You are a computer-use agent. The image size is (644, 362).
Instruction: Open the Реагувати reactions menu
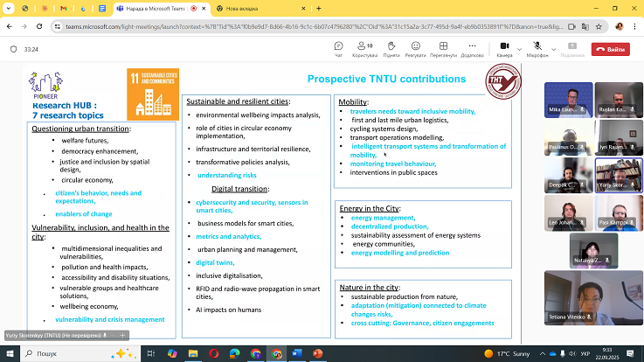[x=415, y=48]
